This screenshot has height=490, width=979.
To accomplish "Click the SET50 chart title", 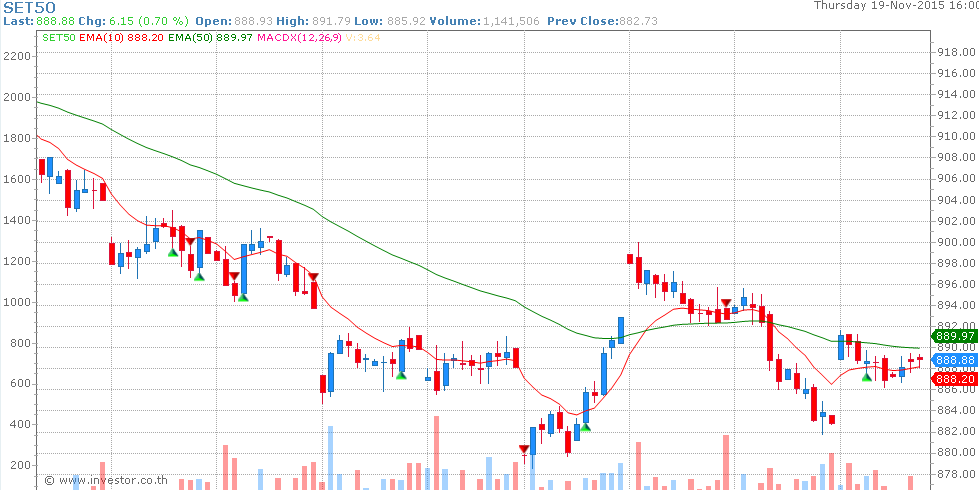I will (x=29, y=7).
